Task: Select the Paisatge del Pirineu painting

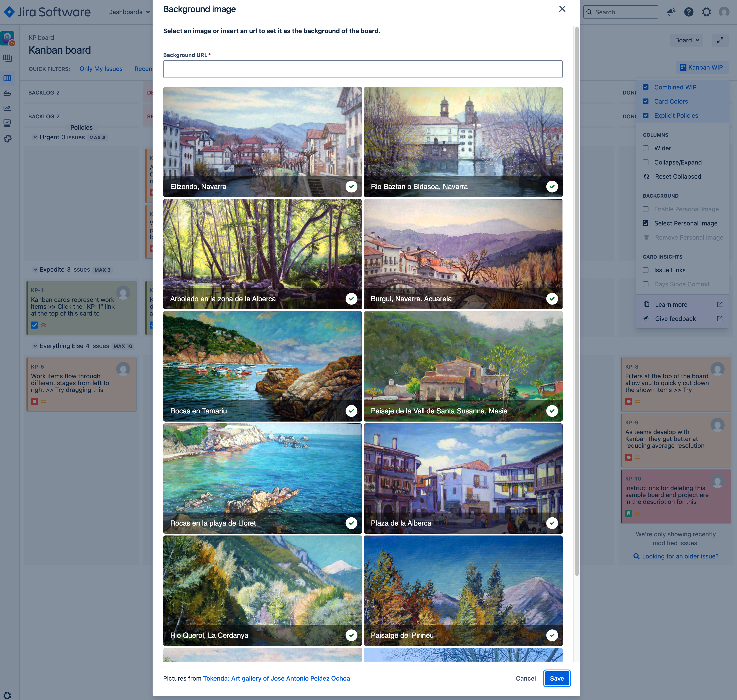Action: pos(463,591)
